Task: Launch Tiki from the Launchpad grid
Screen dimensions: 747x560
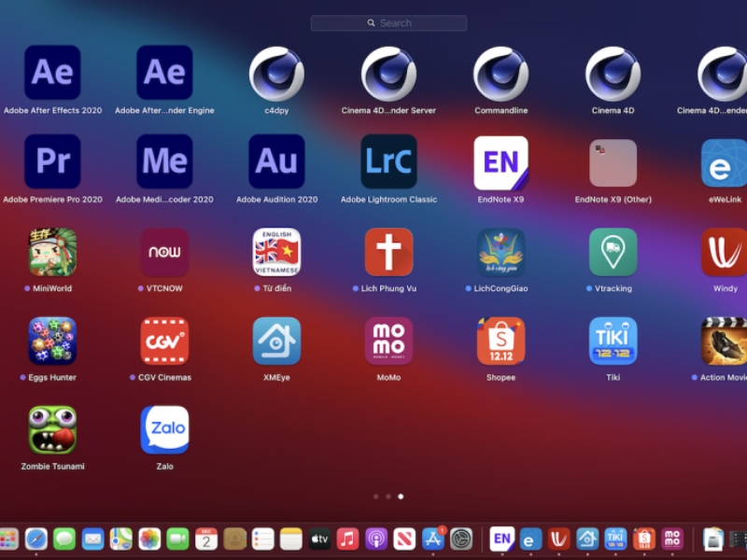Action: click(613, 341)
